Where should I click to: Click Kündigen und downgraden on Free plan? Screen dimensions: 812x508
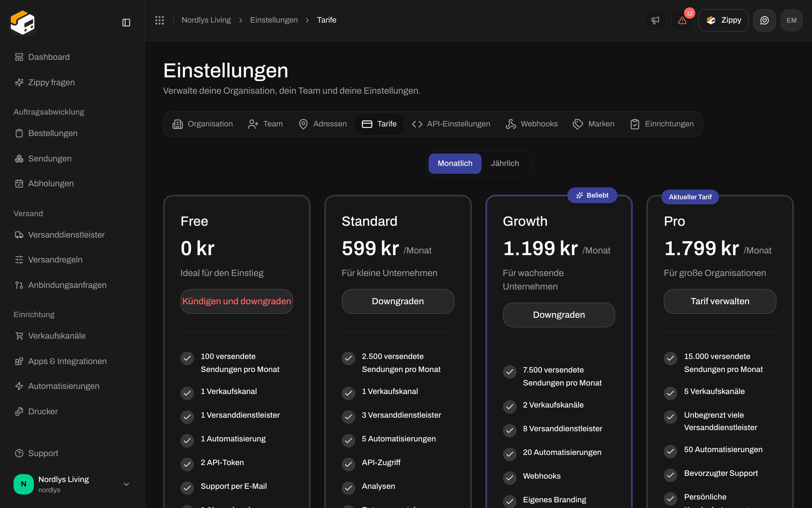[237, 301]
